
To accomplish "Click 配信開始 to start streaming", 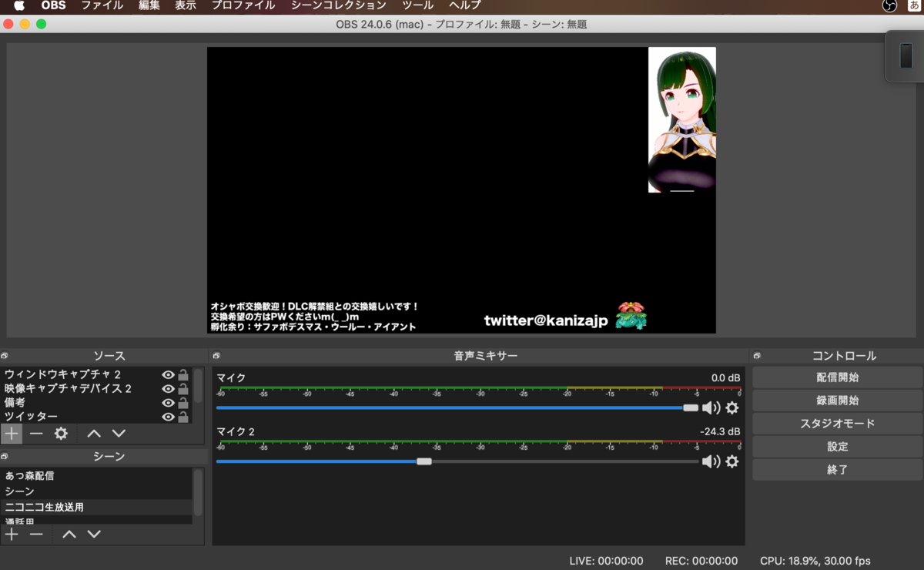I will click(x=837, y=377).
